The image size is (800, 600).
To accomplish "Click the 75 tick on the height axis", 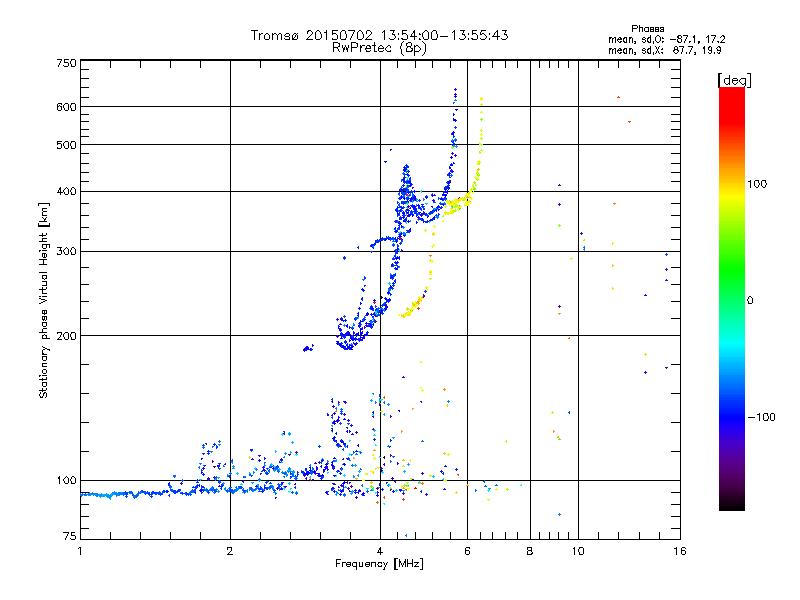I will [x=69, y=539].
